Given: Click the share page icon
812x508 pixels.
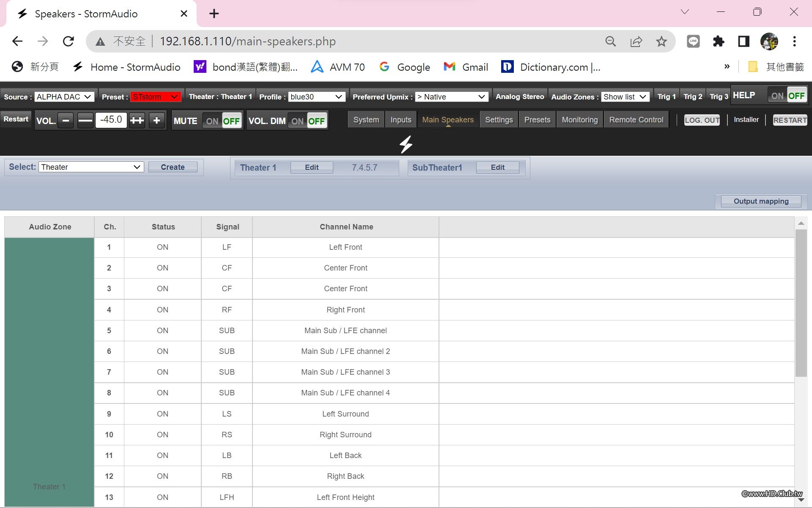Looking at the screenshot, I should click(x=636, y=41).
